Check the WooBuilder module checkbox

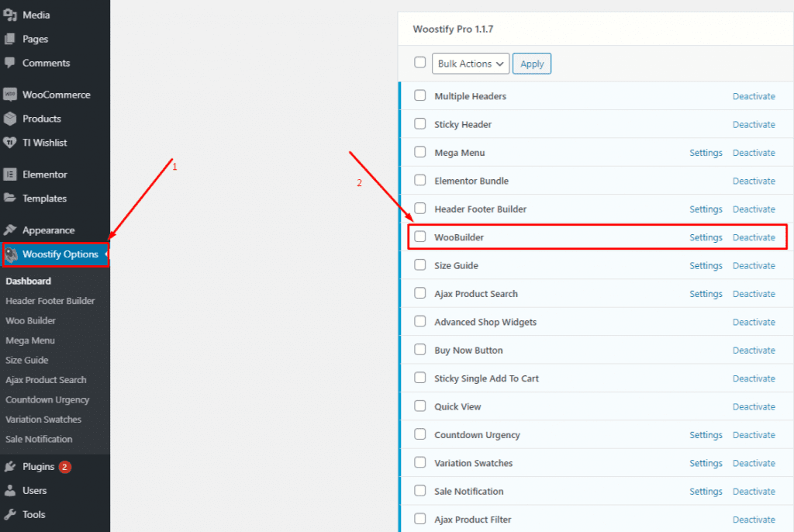[419, 237]
